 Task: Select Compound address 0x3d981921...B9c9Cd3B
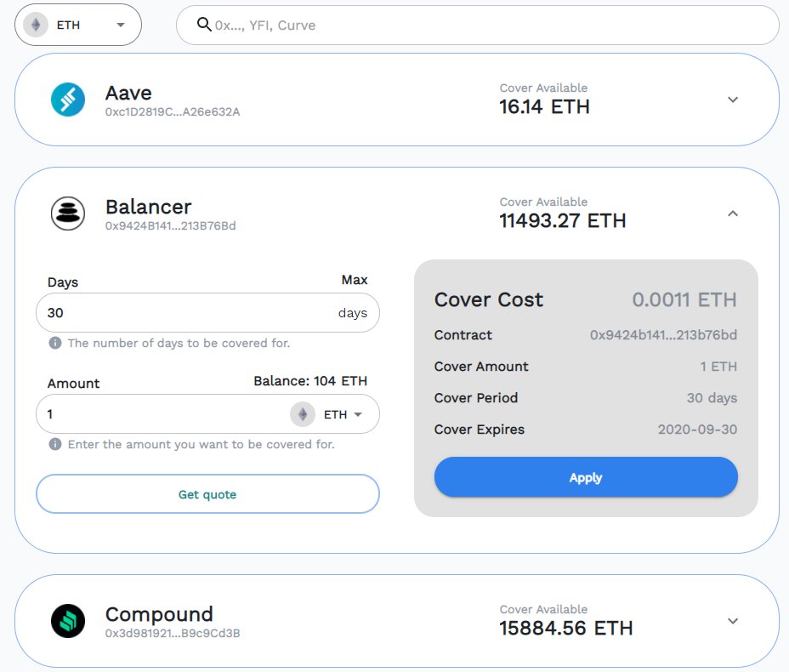tap(172, 633)
